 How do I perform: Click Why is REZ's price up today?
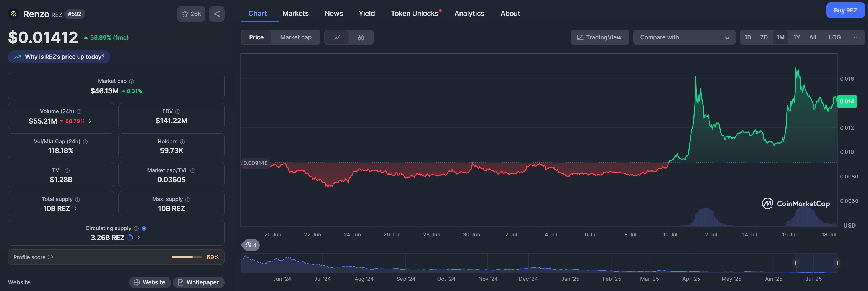(x=59, y=57)
